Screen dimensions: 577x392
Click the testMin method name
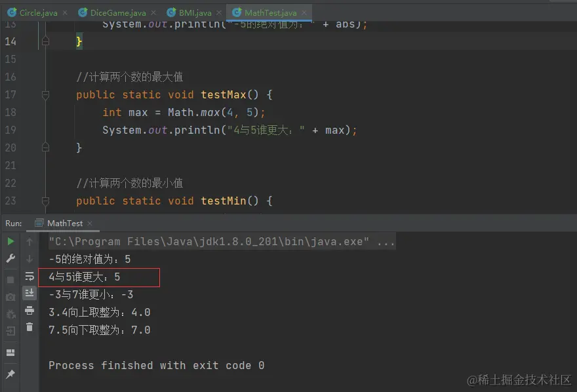tap(224, 201)
